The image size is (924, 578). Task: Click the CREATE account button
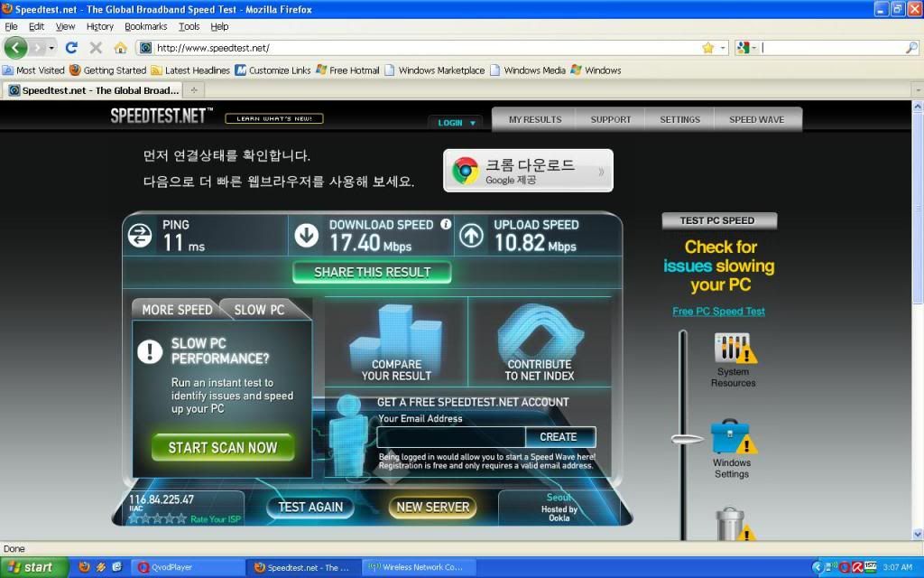click(559, 437)
